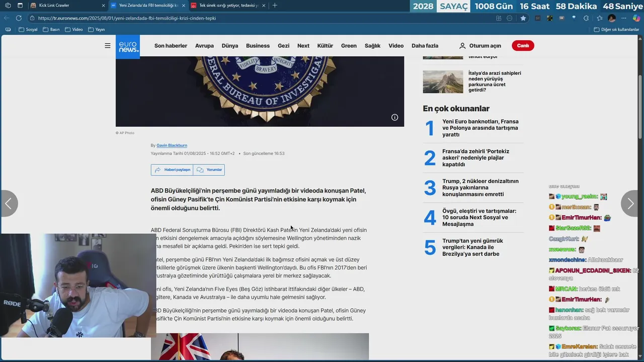The width and height of the screenshot is (644, 362).
Task: Reload the page with refresh icon
Action: pyautogui.click(x=19, y=18)
